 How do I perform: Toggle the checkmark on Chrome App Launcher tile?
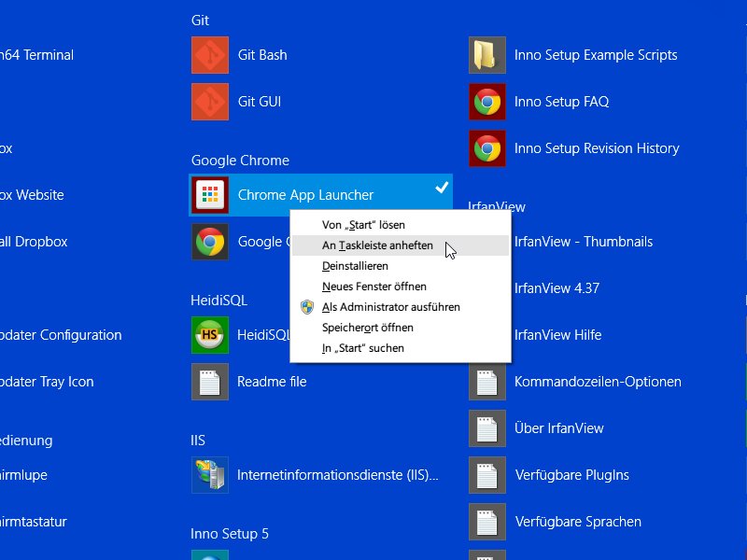tap(442, 188)
